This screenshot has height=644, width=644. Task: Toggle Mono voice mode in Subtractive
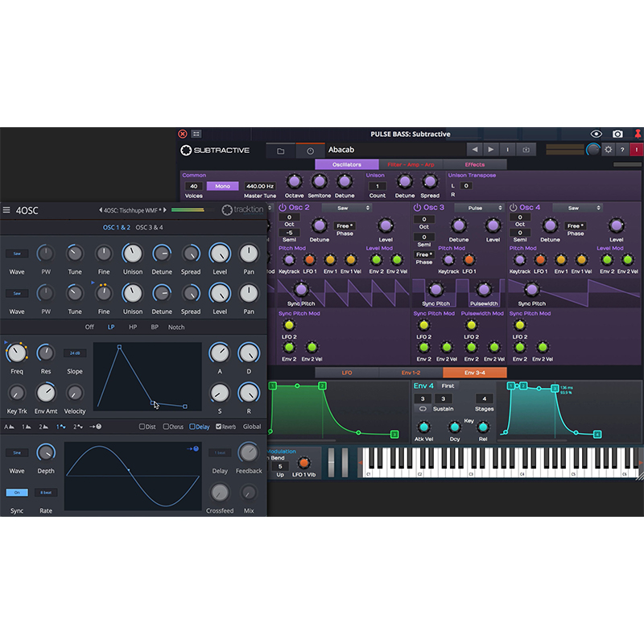click(x=223, y=186)
